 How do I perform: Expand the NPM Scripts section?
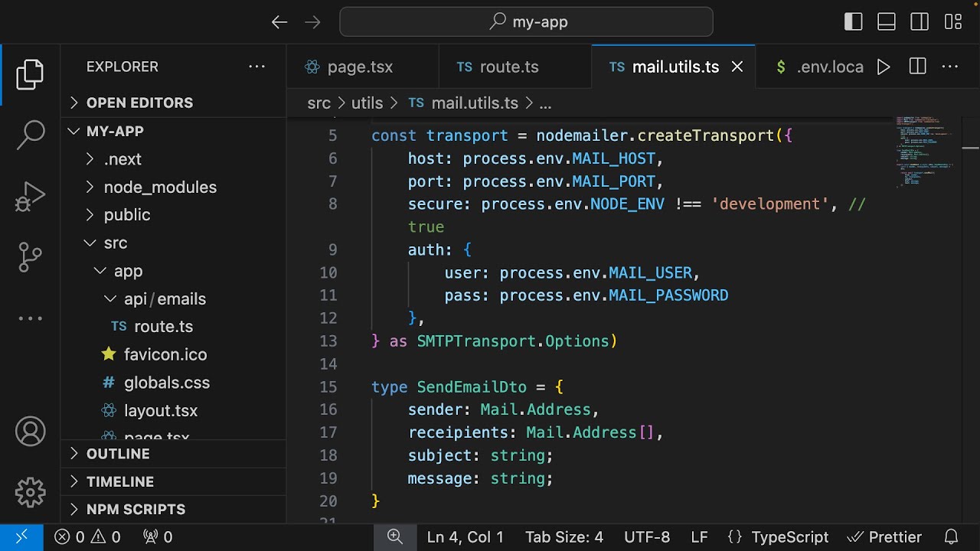point(173,510)
